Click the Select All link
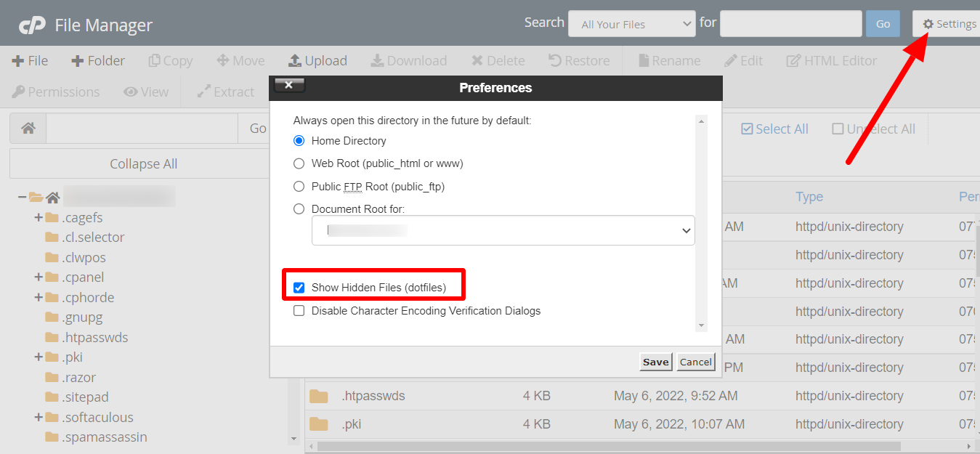The height and width of the screenshot is (454, 980). click(x=774, y=129)
